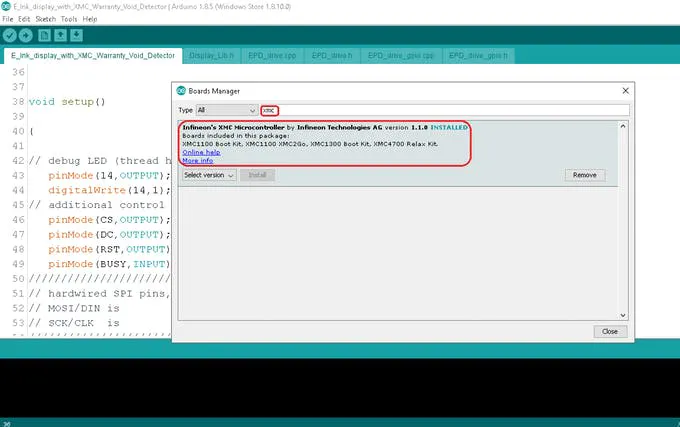680x427 pixels.
Task: Click the '// SCK/CLK is' comment line
Action: (74, 323)
